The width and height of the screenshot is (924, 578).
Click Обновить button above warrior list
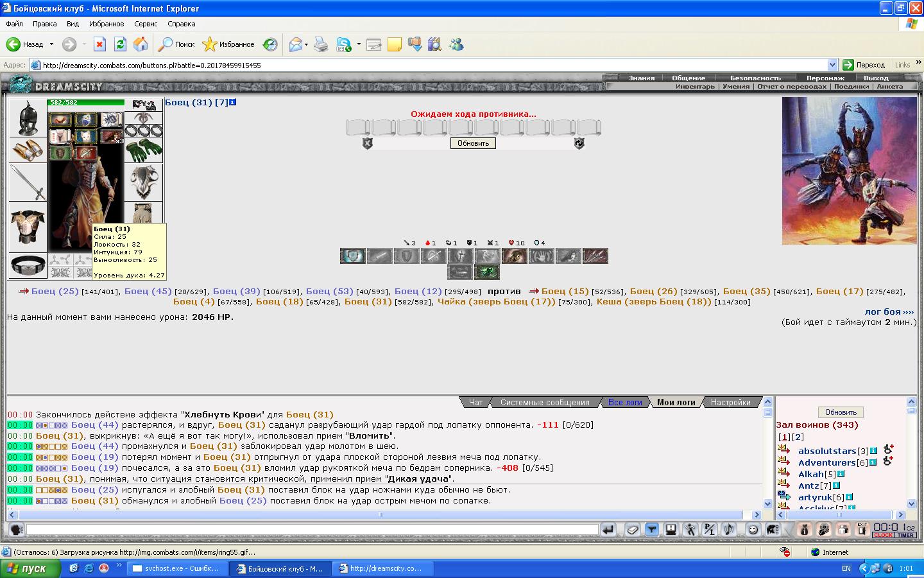pyautogui.click(x=841, y=412)
